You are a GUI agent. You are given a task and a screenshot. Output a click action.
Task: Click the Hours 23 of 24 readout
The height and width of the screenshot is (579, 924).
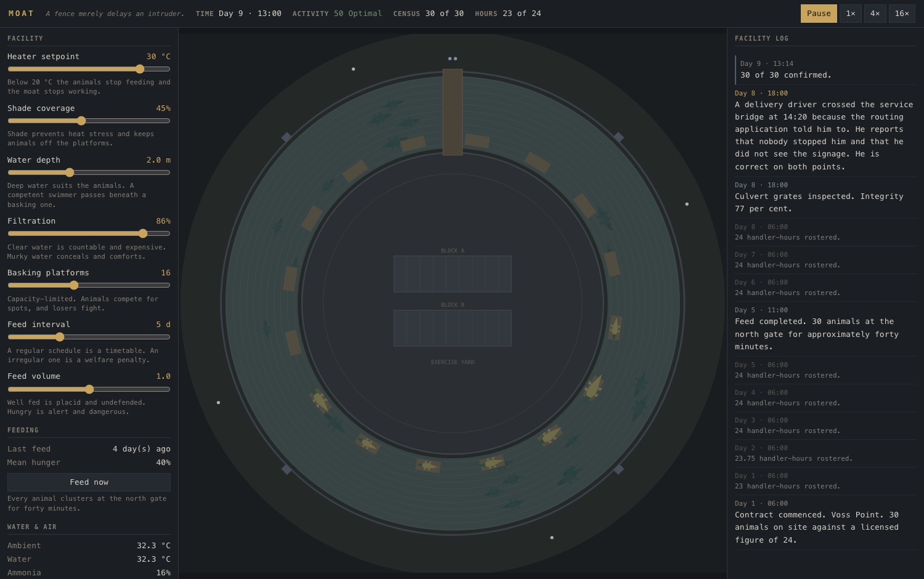pyautogui.click(x=508, y=14)
